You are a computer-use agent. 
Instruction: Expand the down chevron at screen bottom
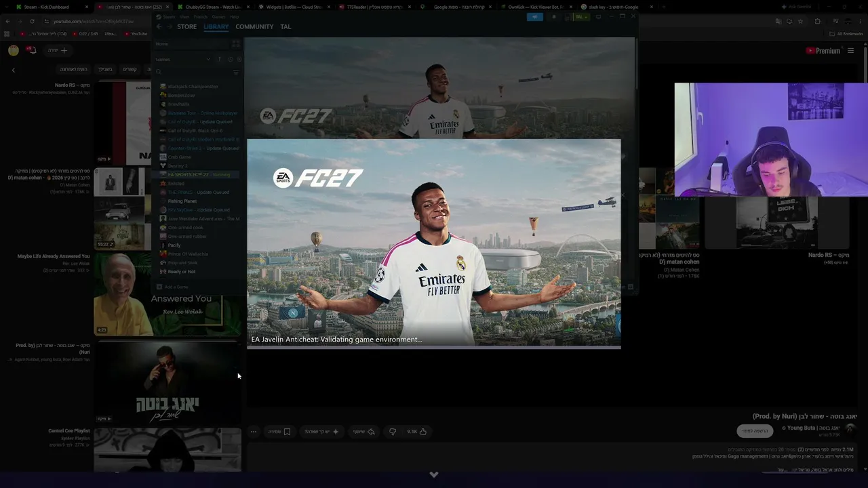click(434, 474)
